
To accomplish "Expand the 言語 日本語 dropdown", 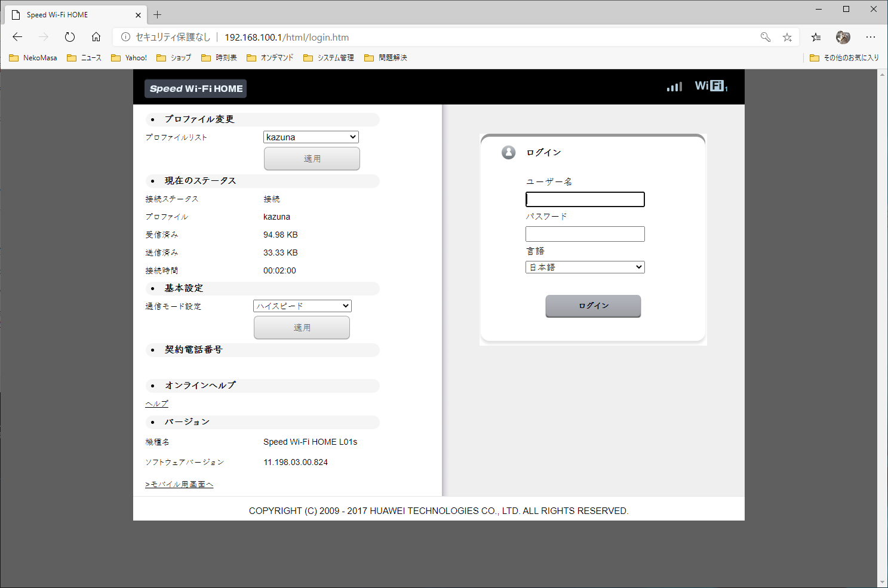I will (x=585, y=267).
